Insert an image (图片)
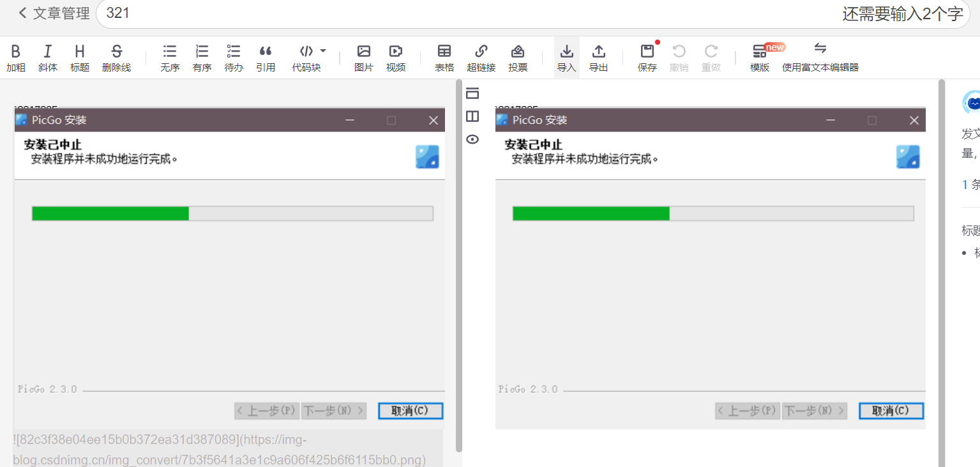This screenshot has width=980, height=467. [x=364, y=58]
